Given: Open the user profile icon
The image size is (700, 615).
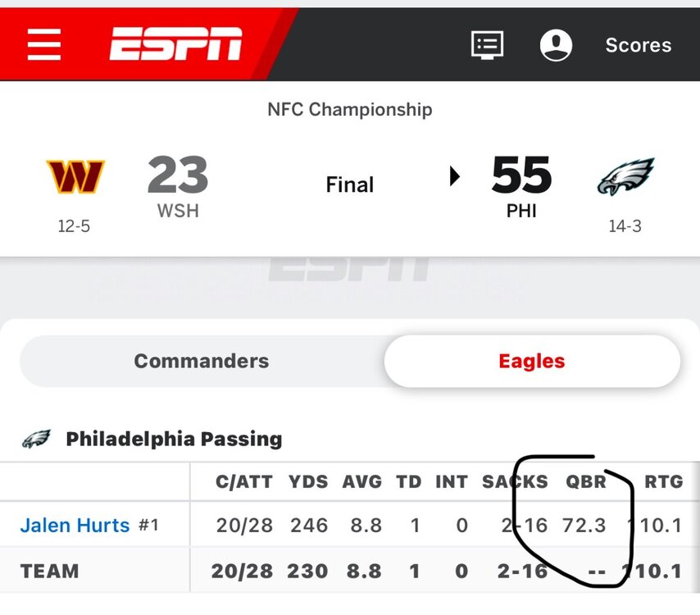Looking at the screenshot, I should (556, 44).
